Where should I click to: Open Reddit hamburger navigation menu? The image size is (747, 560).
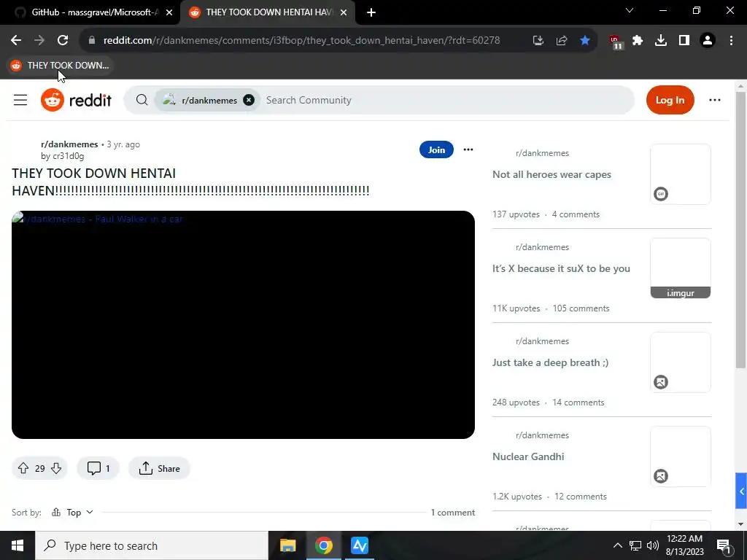coord(20,100)
